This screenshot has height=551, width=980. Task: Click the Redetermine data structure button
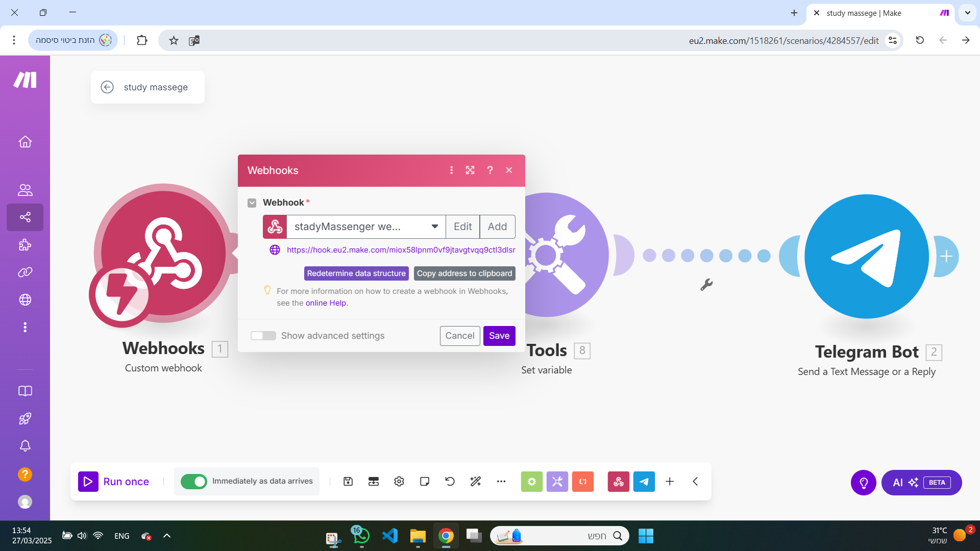[356, 273]
